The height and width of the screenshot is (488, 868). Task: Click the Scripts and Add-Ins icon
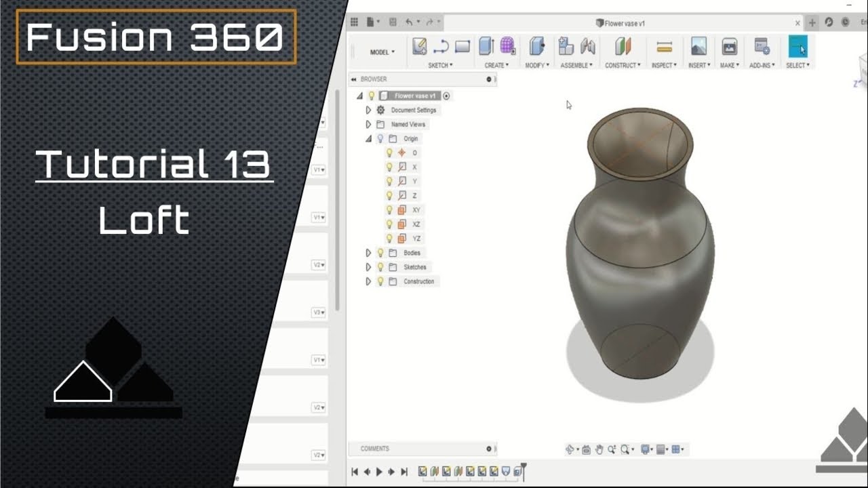[x=762, y=46]
